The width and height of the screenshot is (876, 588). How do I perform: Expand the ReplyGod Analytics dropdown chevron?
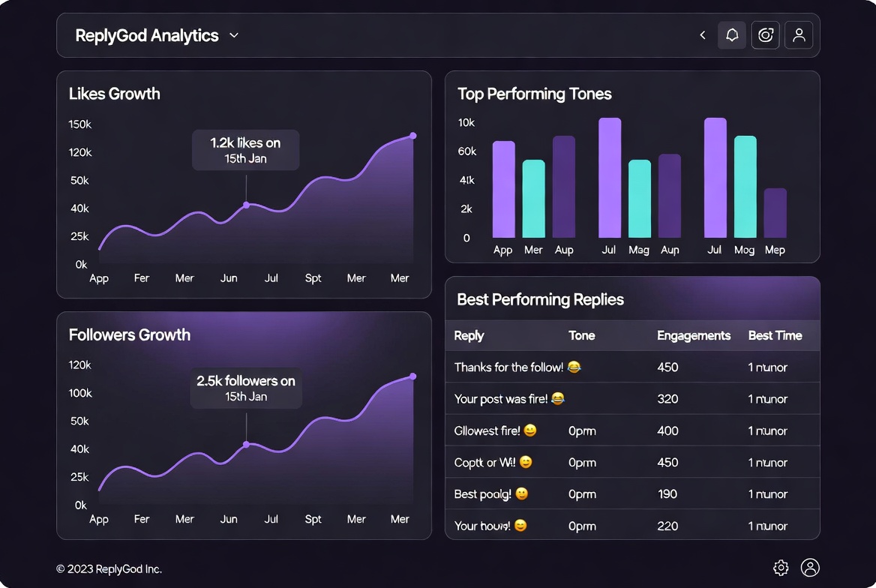pos(234,36)
